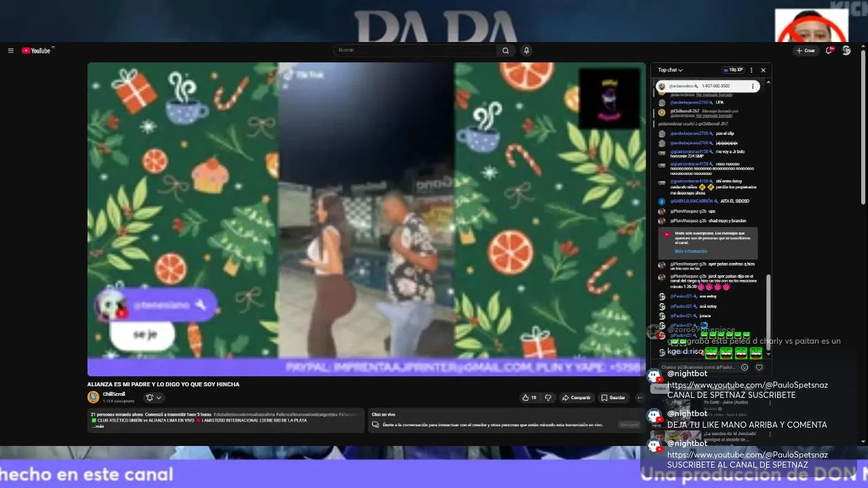Click the Compartir share button
This screenshot has height=488, width=868.
coord(576,398)
